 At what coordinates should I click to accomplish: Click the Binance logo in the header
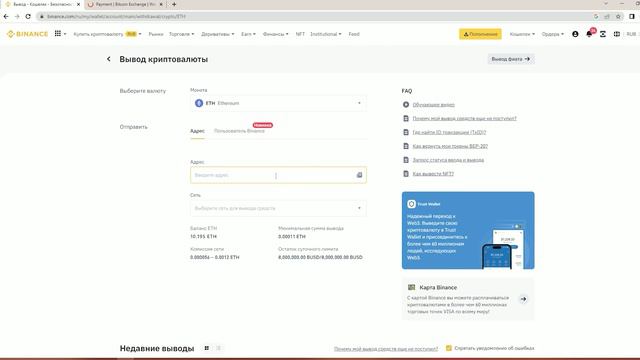27,34
